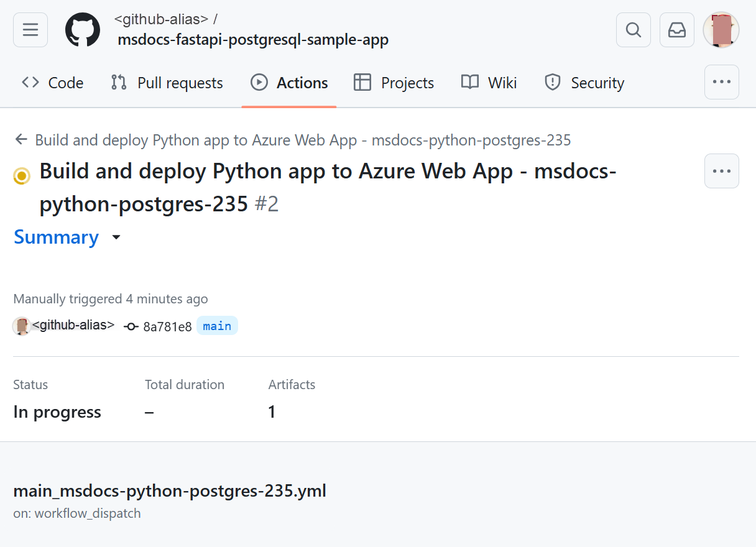Click the in-progress workflow status indicator
This screenshot has height=547, width=756.
pyautogui.click(x=21, y=176)
